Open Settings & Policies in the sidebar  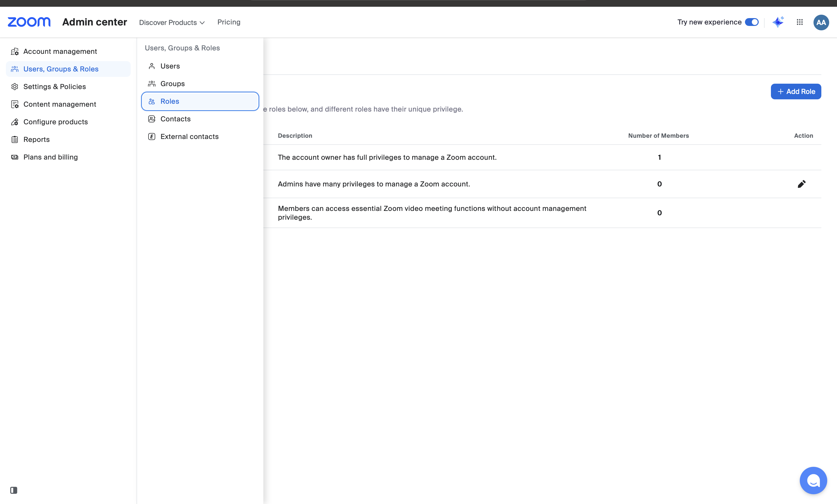(54, 87)
